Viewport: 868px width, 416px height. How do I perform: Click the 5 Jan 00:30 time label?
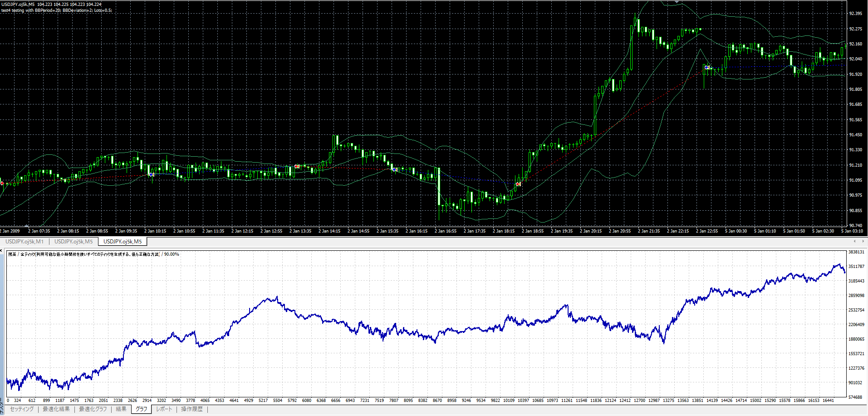click(736, 231)
